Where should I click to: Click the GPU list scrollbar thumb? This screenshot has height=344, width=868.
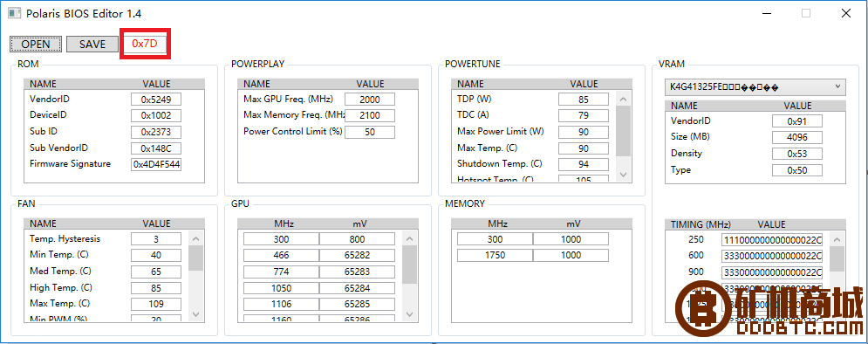click(410, 265)
